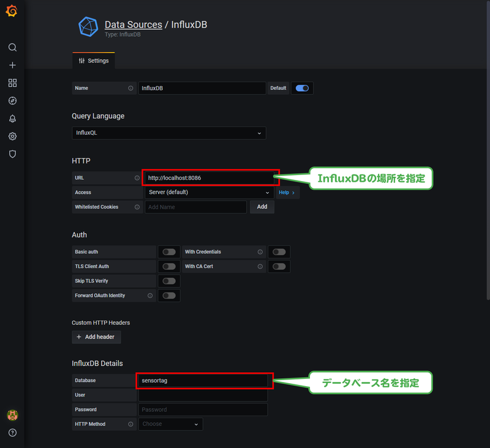
Task: Open the HTTP Method Choose dropdown
Action: click(171, 424)
